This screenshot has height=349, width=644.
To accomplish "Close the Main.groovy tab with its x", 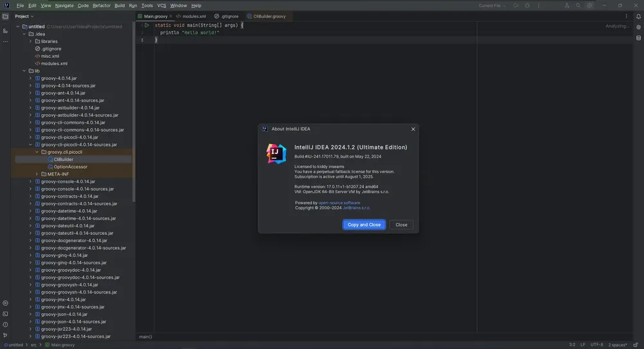I will coord(171,17).
